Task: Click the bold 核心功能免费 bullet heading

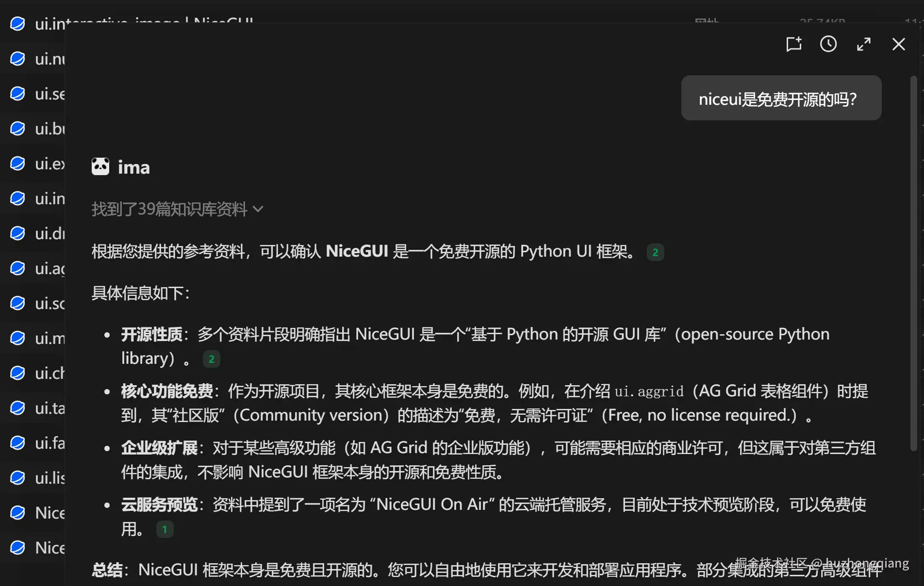Action: pos(167,391)
